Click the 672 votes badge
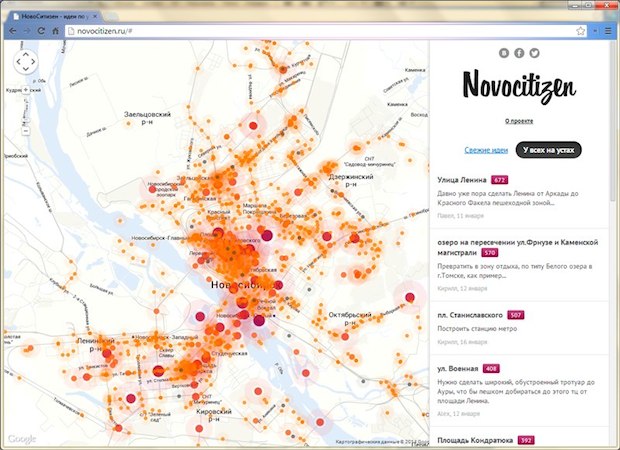The width and height of the screenshot is (620, 450). [499, 180]
